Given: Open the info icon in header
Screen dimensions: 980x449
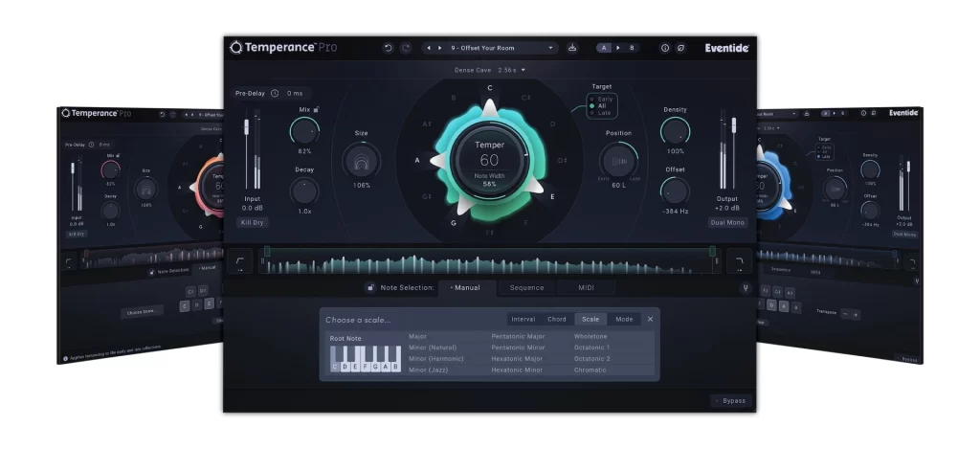Looking at the screenshot, I should click(x=665, y=48).
